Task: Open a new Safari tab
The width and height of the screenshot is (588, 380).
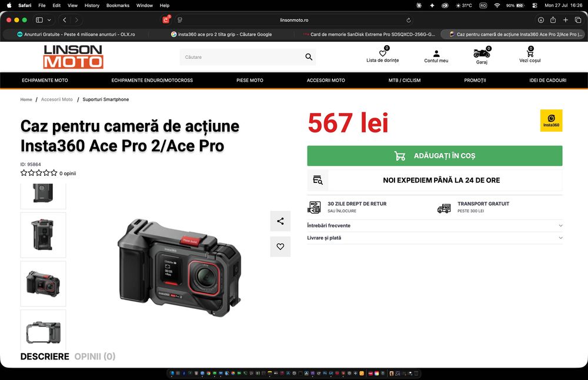Action: coord(566,20)
